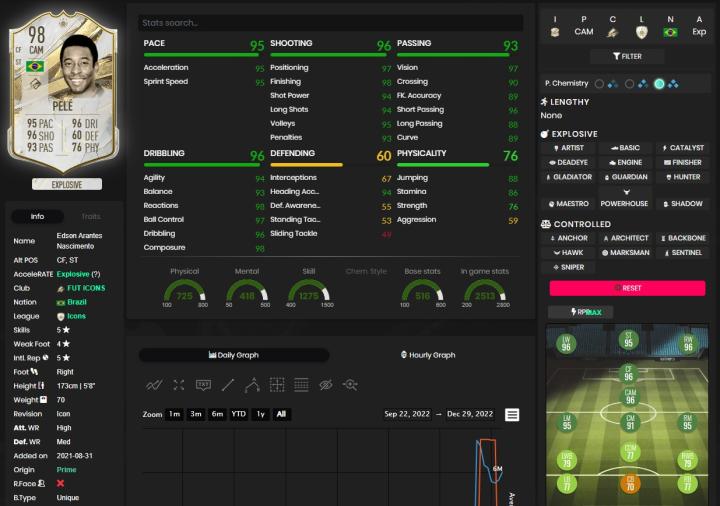
Task: Click the zoom magnifier icon in chart toolbar
Action: click(350, 385)
